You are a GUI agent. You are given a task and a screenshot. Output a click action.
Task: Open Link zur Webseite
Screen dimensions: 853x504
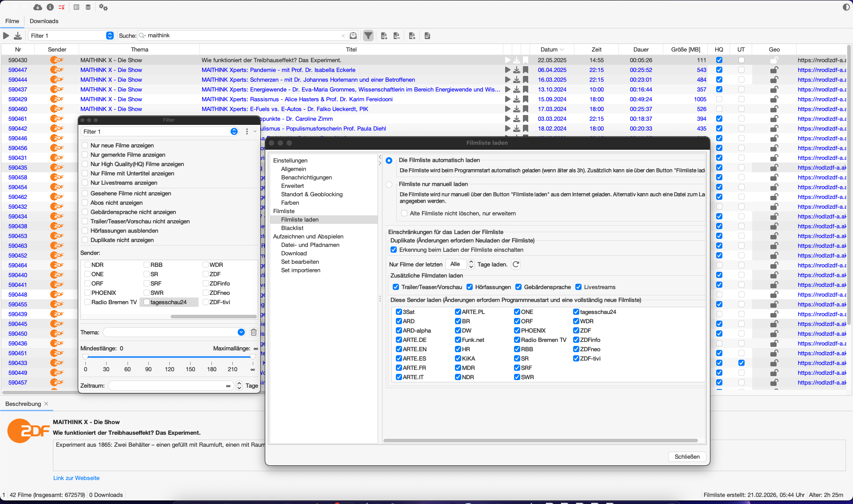pyautogui.click(x=76, y=478)
